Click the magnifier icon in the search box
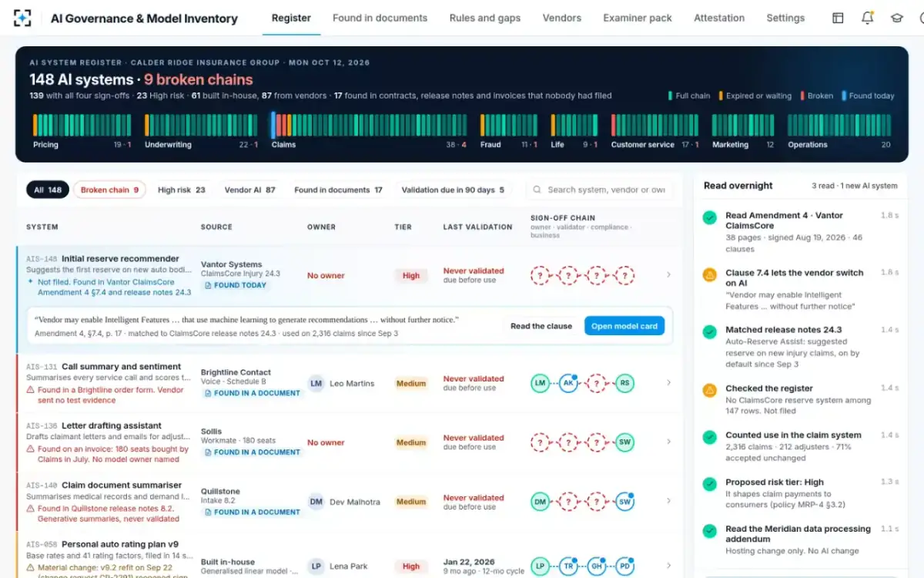 click(537, 190)
